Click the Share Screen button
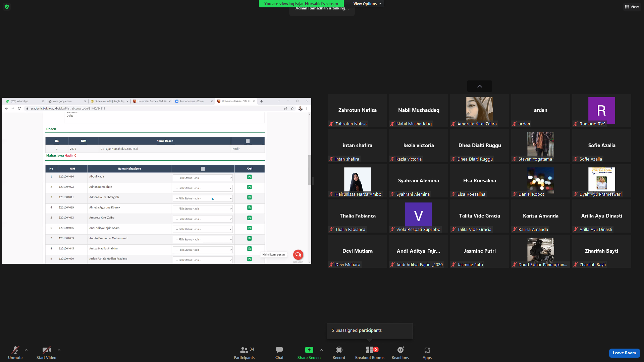The width and height of the screenshot is (644, 362). 309,353
